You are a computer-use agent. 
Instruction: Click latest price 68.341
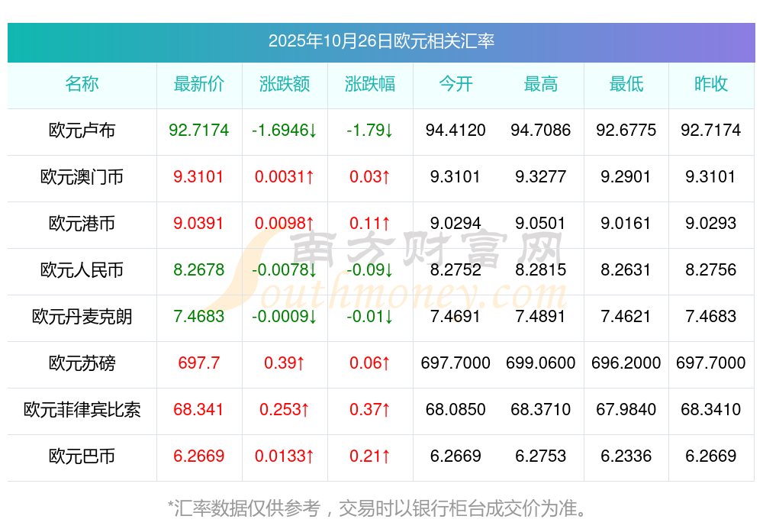pyautogui.click(x=198, y=409)
